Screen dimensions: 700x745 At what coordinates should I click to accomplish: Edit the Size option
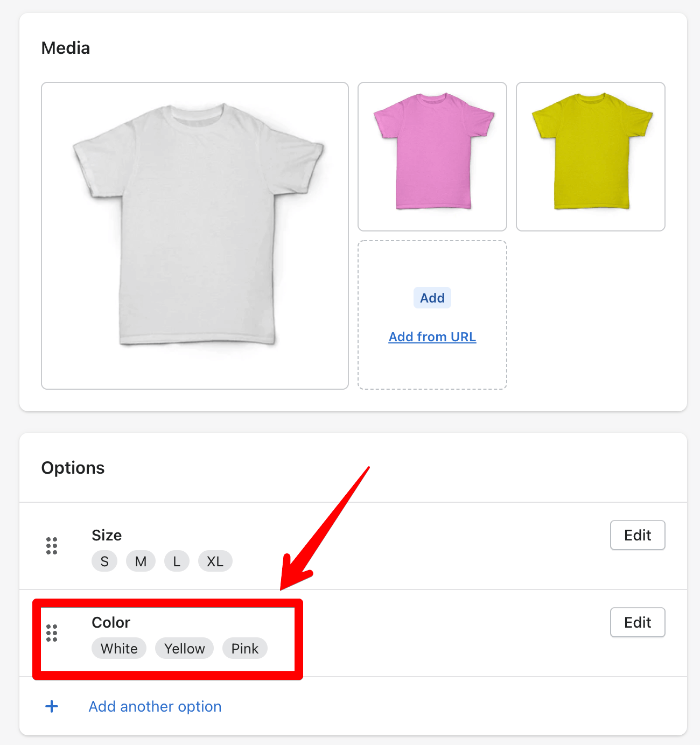[638, 535]
